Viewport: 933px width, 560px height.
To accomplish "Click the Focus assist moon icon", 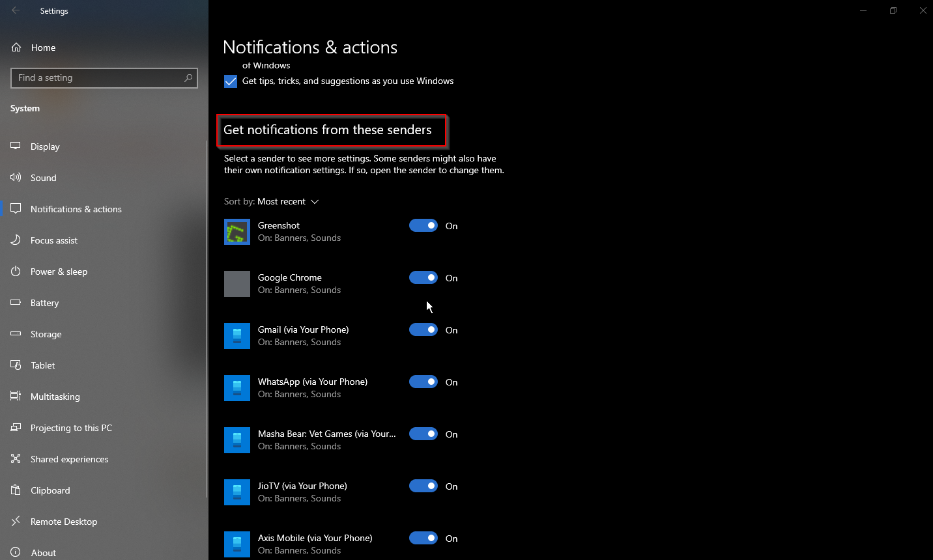I will [x=16, y=240].
